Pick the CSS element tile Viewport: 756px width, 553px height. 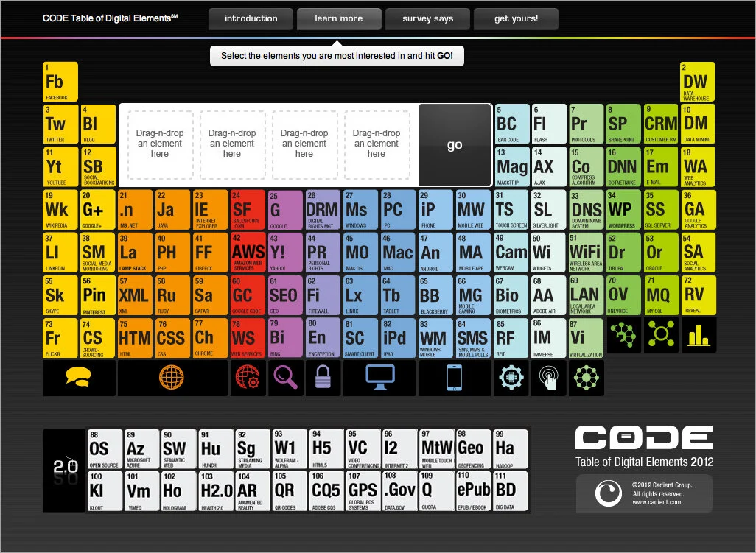tap(172, 338)
